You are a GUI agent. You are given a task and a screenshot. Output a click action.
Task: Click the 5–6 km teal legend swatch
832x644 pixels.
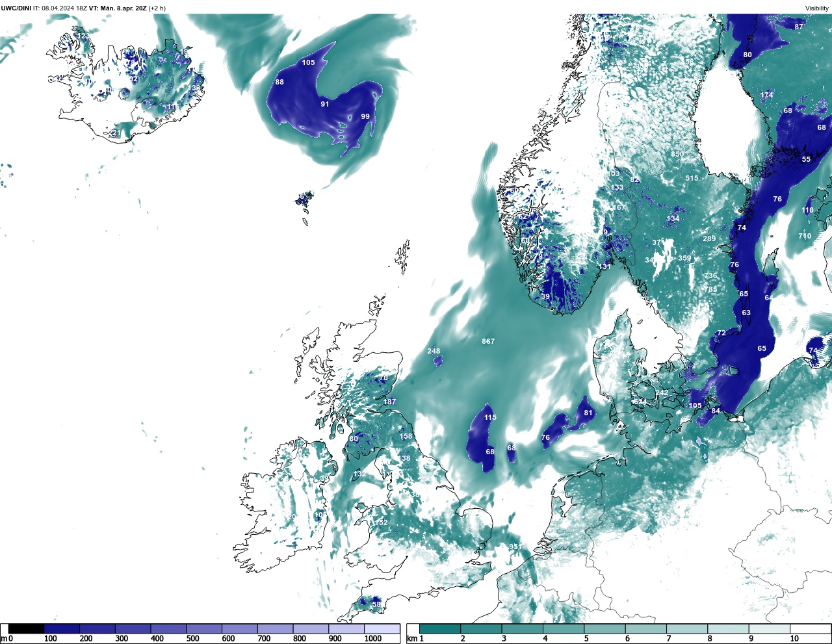605,628
